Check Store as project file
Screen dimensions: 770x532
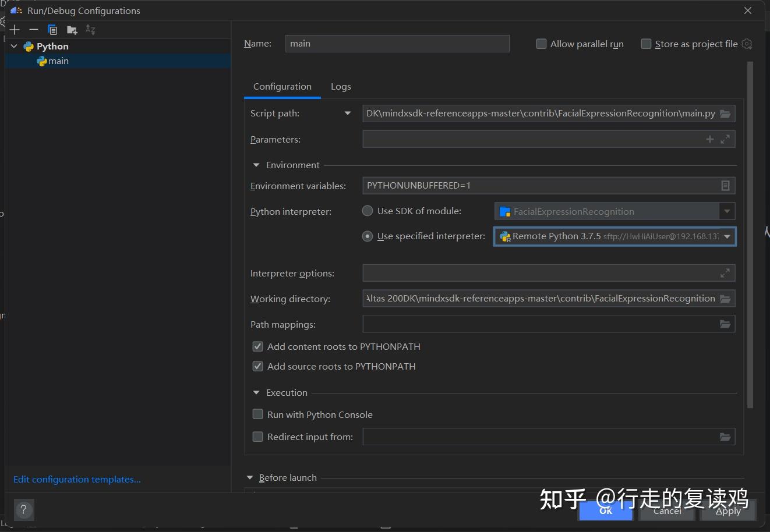point(646,44)
